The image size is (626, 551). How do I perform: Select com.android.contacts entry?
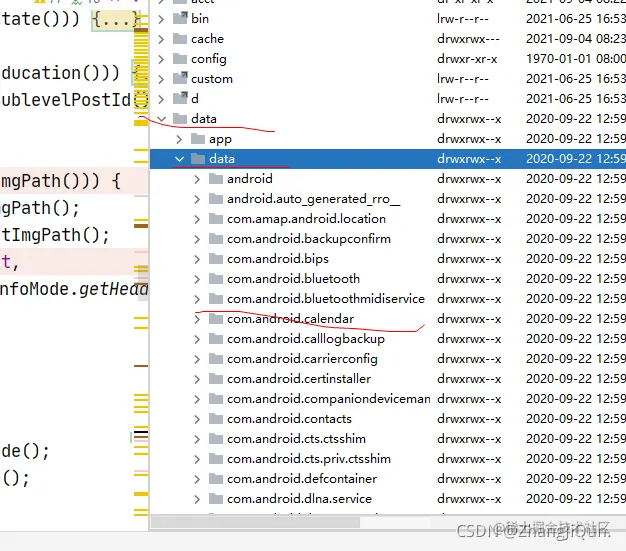tap(289, 419)
